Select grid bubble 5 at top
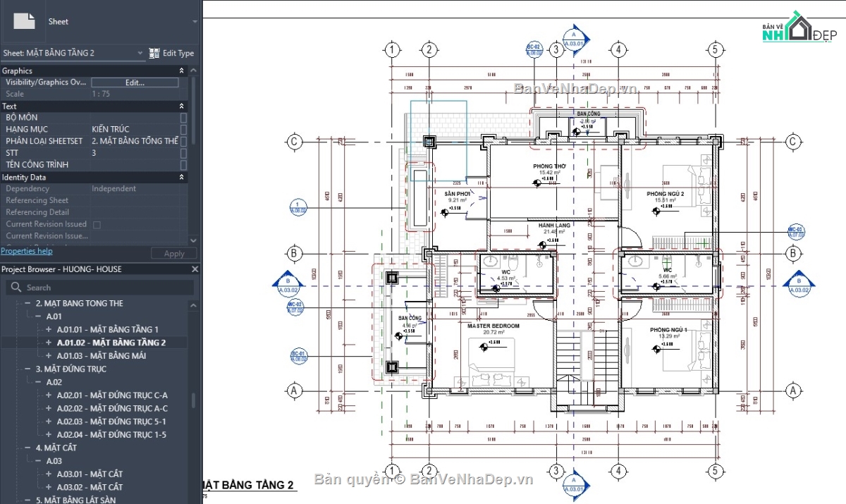846x504 pixels. (x=715, y=49)
